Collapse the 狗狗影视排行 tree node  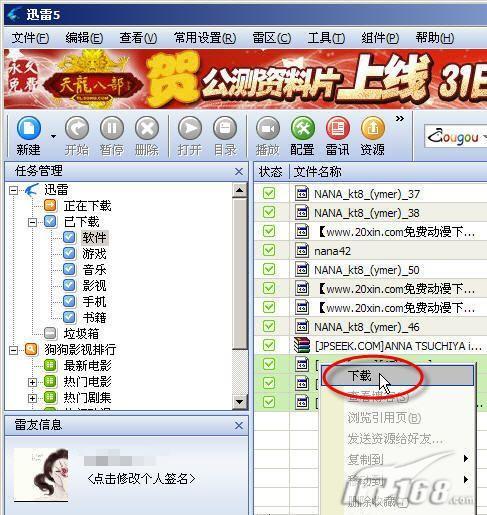[13, 350]
